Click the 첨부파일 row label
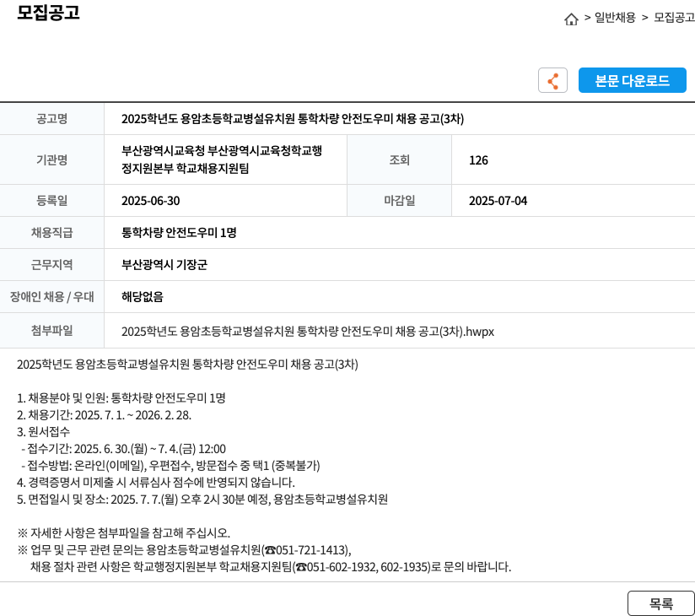 tap(51, 331)
